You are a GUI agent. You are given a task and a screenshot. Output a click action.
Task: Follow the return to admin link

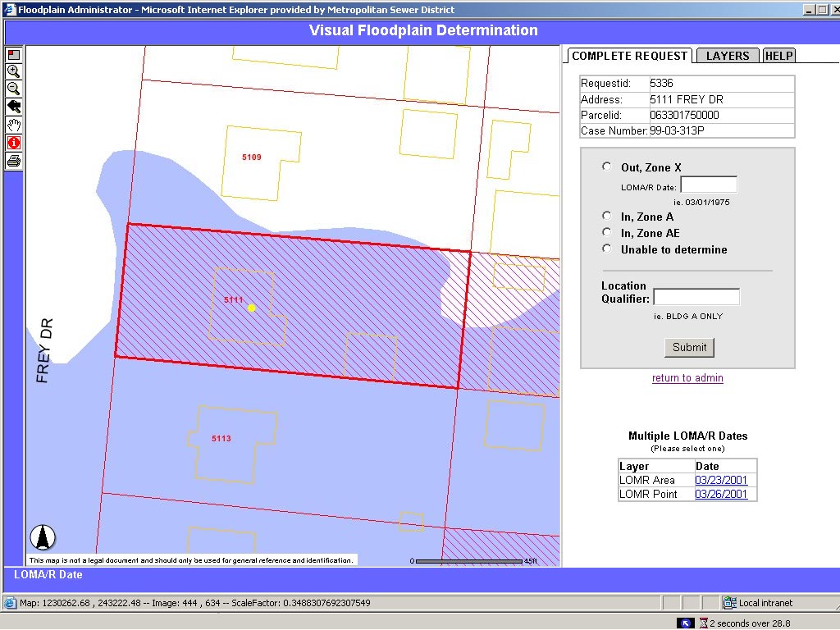pyautogui.click(x=687, y=377)
